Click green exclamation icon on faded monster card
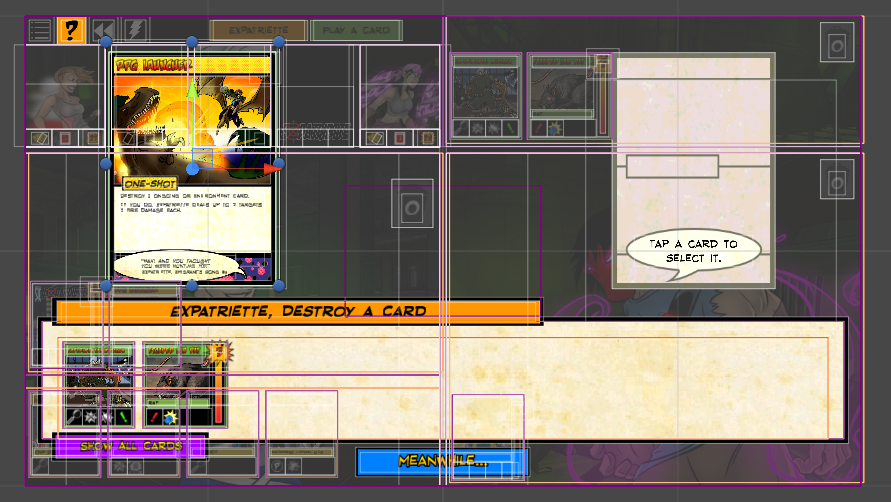The image size is (891, 502). [510, 128]
